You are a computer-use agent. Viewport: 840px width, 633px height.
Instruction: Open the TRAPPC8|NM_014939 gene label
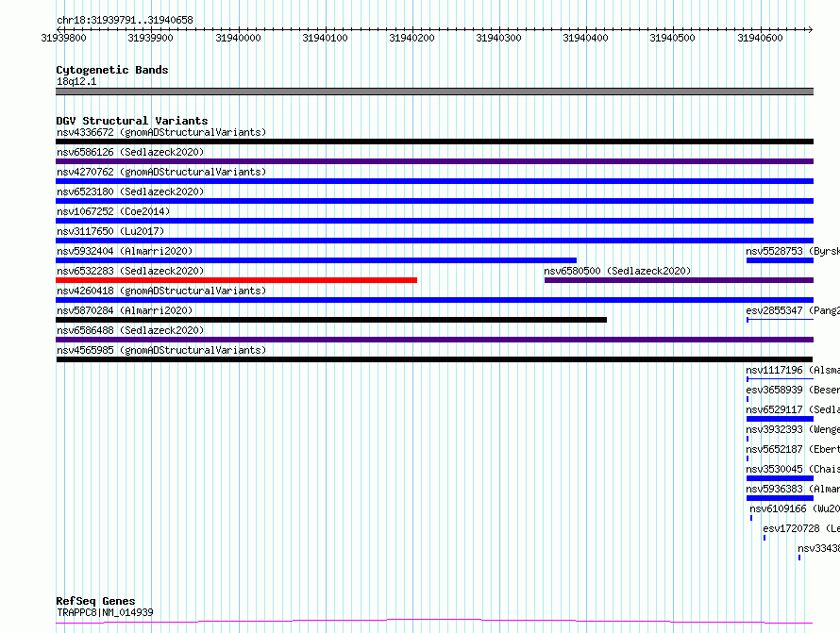105,612
